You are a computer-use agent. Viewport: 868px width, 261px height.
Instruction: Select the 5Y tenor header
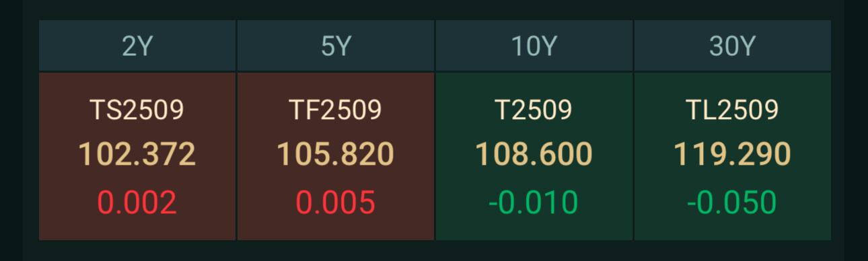click(336, 46)
